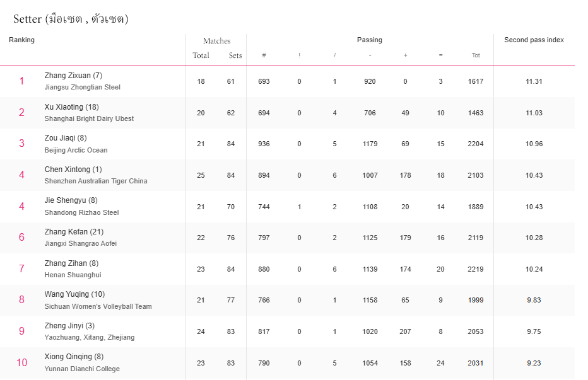The height and width of the screenshot is (380, 588).
Task: Open the Beijing Arctic Ocean team
Action: pos(76,150)
